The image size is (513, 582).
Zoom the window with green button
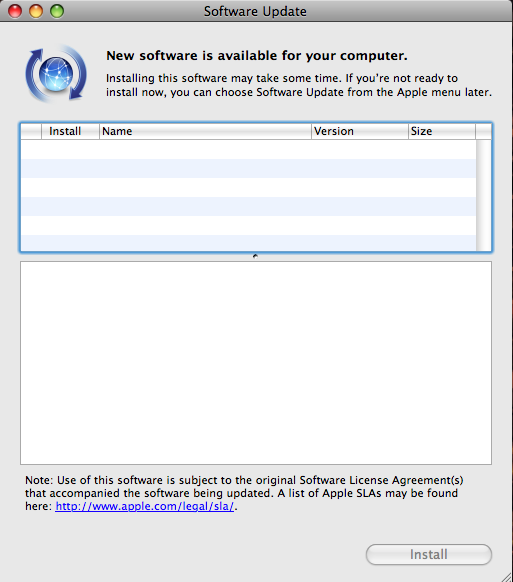pyautogui.click(x=57, y=11)
